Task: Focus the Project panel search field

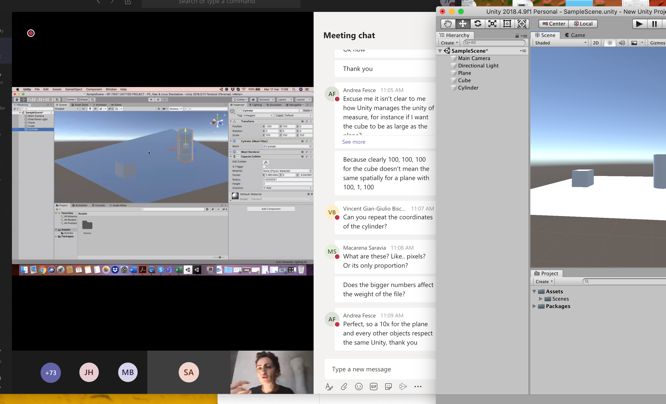Action: (x=624, y=282)
